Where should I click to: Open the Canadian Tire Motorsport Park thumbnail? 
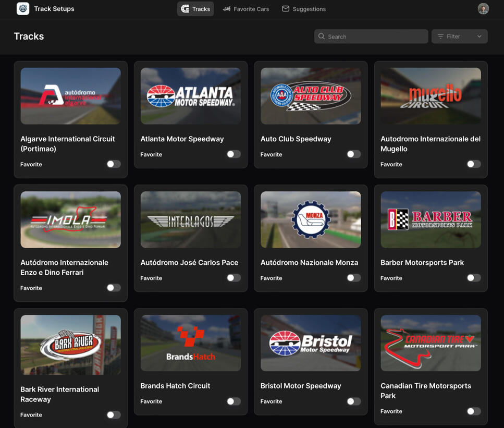(x=431, y=343)
